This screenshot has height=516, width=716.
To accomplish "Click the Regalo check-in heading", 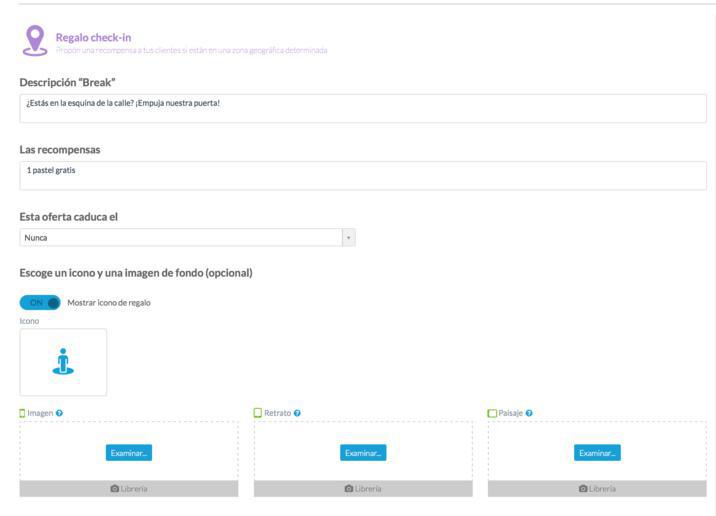I will point(93,38).
